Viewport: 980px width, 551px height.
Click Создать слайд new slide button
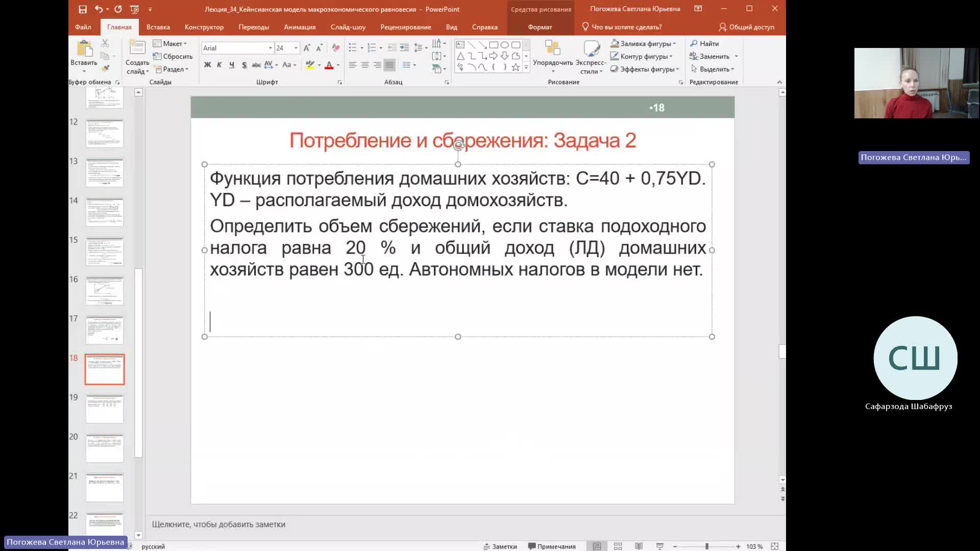(x=137, y=56)
